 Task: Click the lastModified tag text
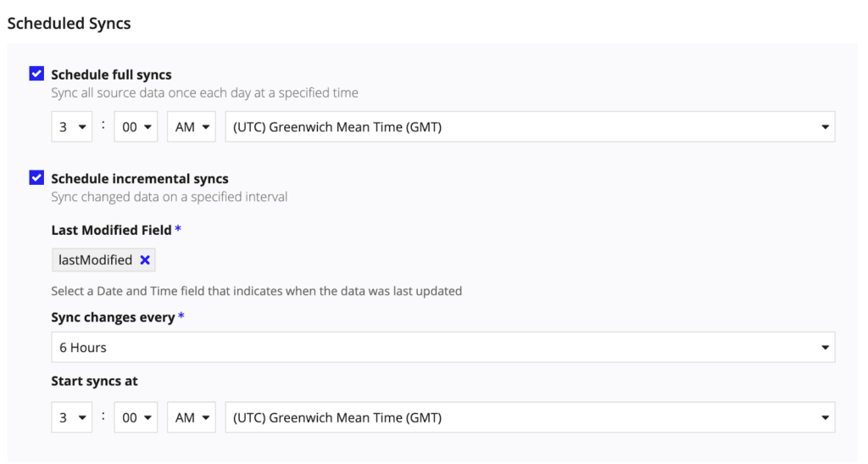point(95,260)
